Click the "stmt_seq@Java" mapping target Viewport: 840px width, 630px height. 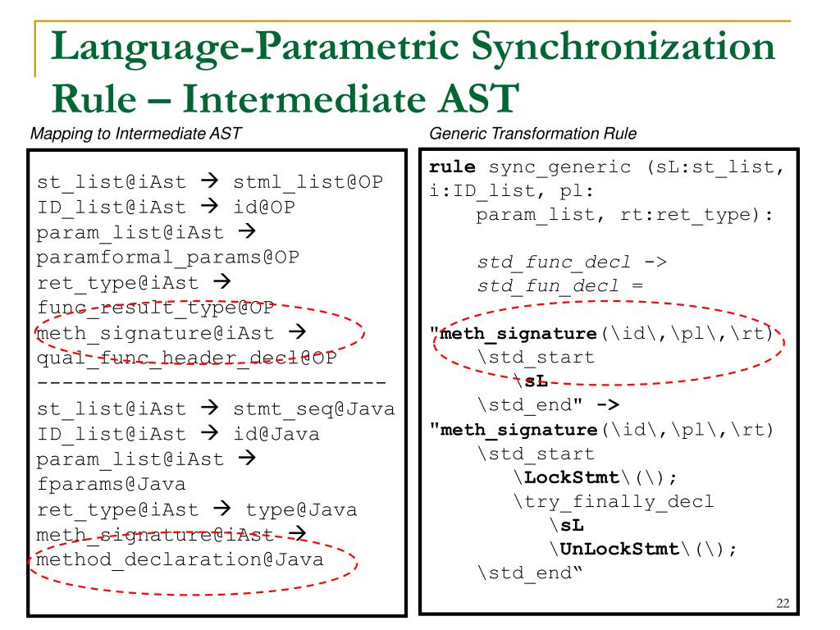314,409
